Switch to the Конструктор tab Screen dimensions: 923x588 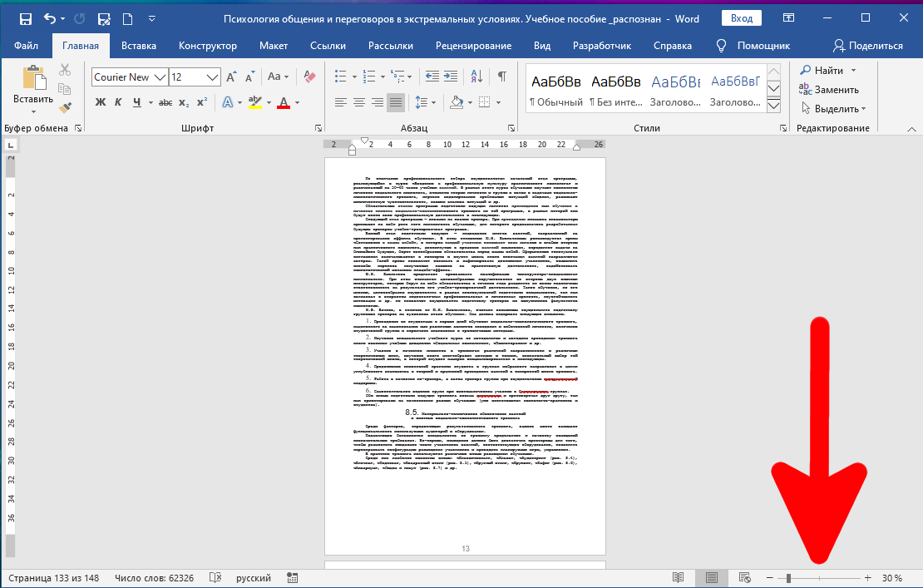coord(208,45)
